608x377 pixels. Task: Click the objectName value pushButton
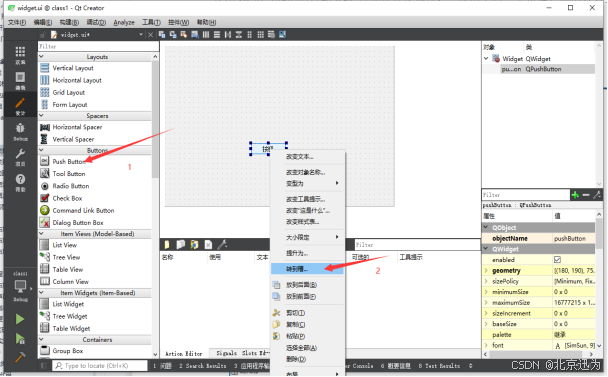click(x=574, y=238)
